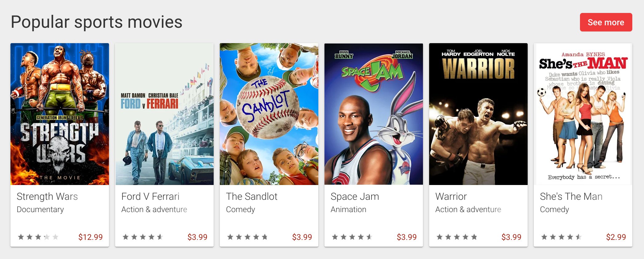The height and width of the screenshot is (259, 644).
Task: Open the Space Jam poster
Action: tap(374, 114)
